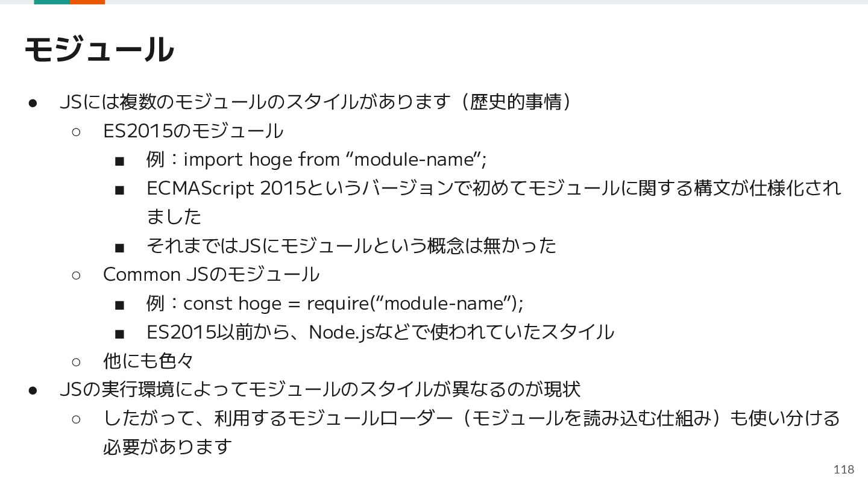
Task: Click the square bullet before const hoge example
Action: point(119,305)
